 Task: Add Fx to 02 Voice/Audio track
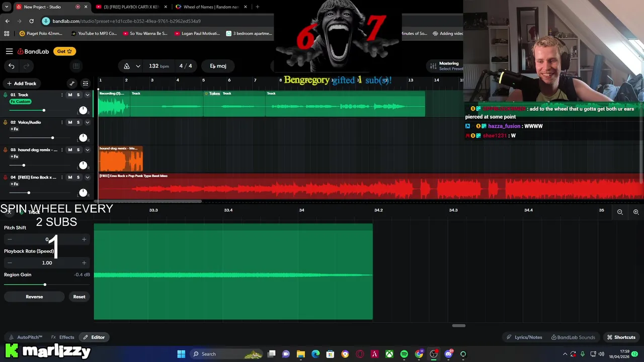click(14, 129)
